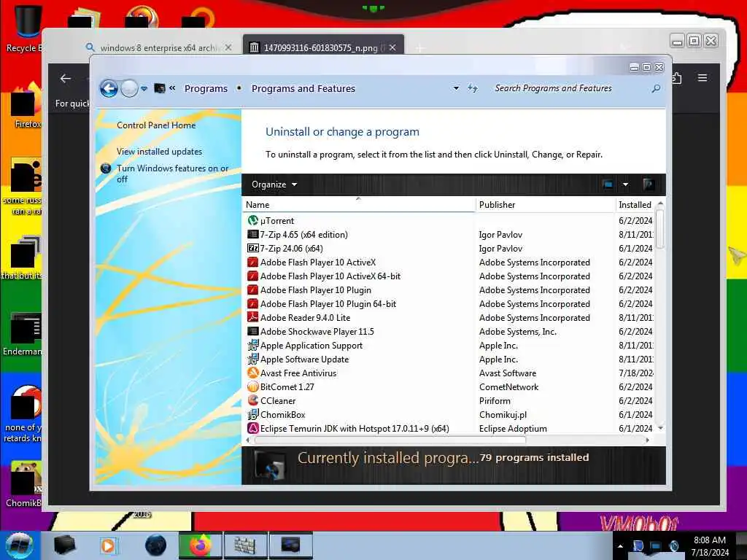Click the BitComet 1.27 icon

click(253, 386)
